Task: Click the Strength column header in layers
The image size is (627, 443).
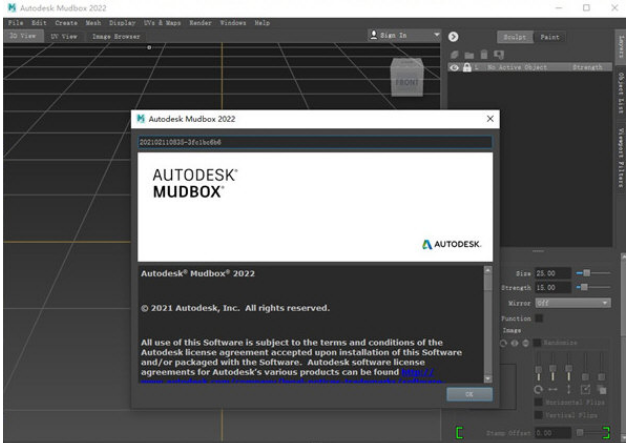Action: tap(587, 67)
